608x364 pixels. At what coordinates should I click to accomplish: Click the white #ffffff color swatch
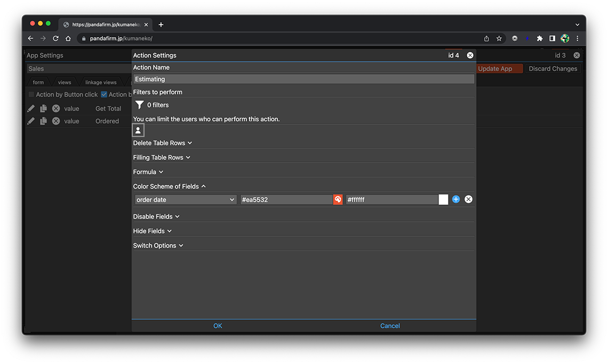click(x=443, y=199)
